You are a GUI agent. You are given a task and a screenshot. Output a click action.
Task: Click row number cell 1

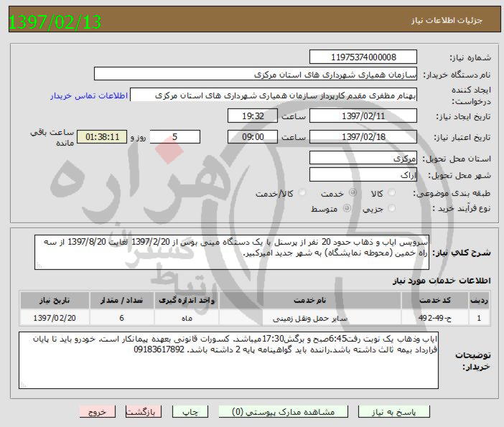pos(479,318)
